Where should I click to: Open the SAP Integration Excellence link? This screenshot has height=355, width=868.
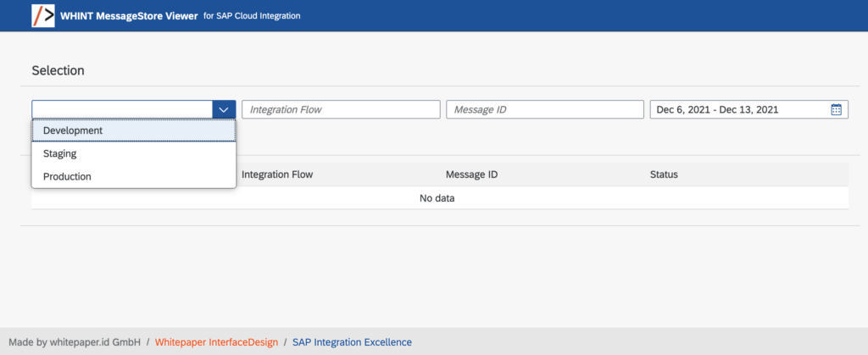[x=352, y=342]
